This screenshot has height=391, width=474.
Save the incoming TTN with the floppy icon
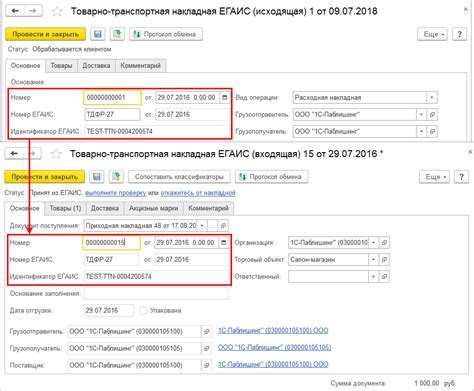[x=97, y=177]
